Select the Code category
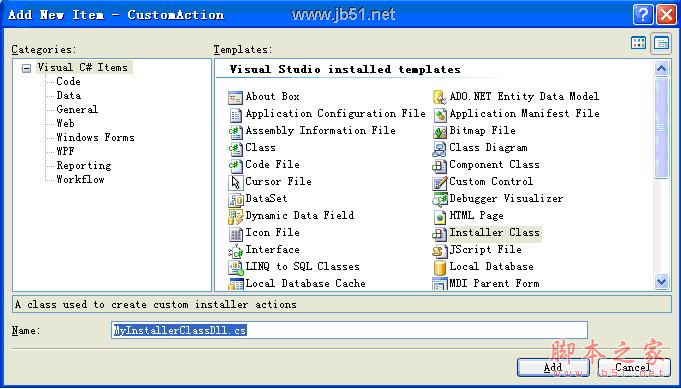 (x=68, y=82)
